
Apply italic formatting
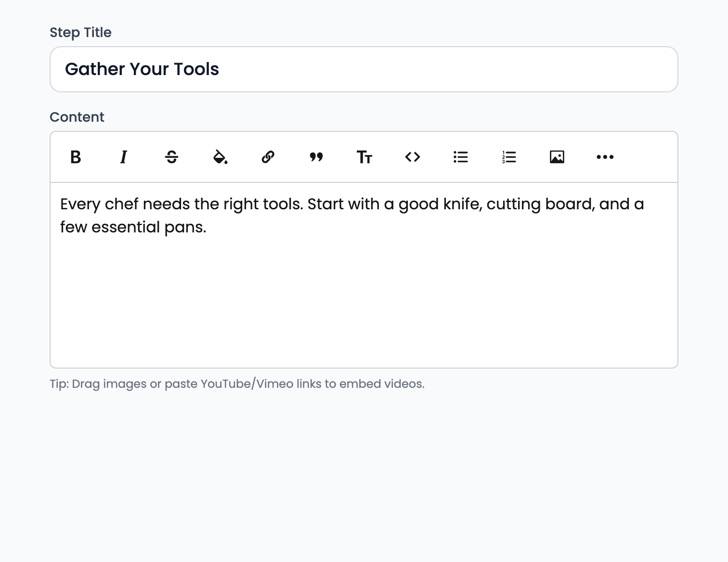[123, 157]
